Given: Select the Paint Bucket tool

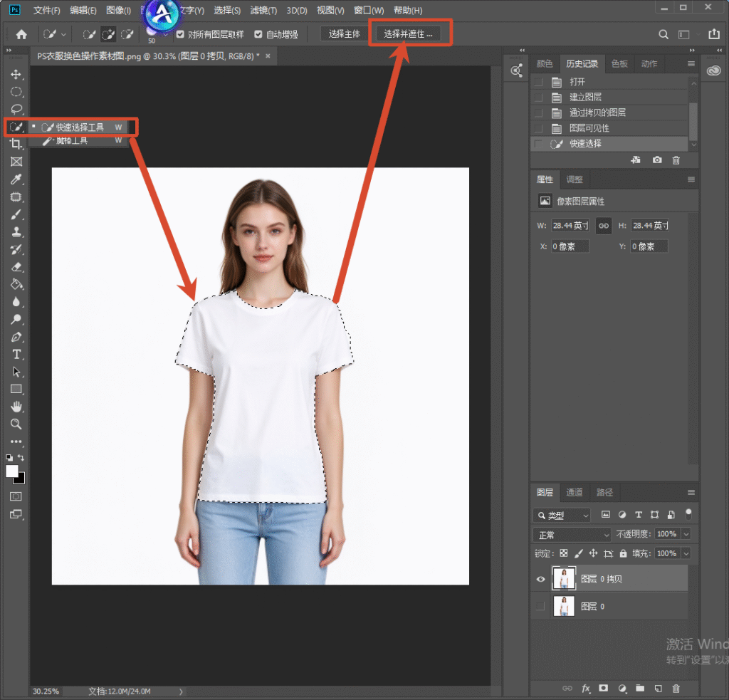Looking at the screenshot, I should [x=16, y=284].
